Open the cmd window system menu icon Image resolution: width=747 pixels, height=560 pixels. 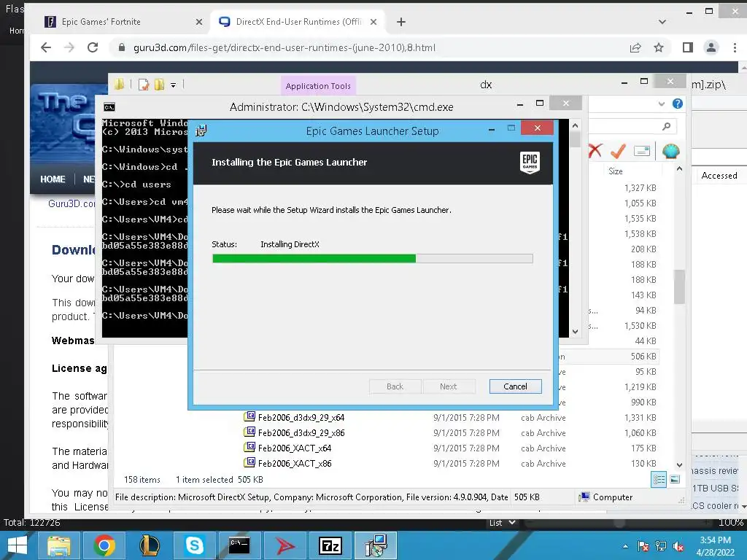109,106
